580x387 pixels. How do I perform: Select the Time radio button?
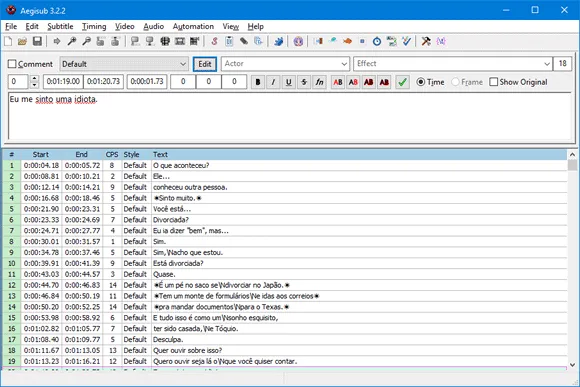point(421,82)
